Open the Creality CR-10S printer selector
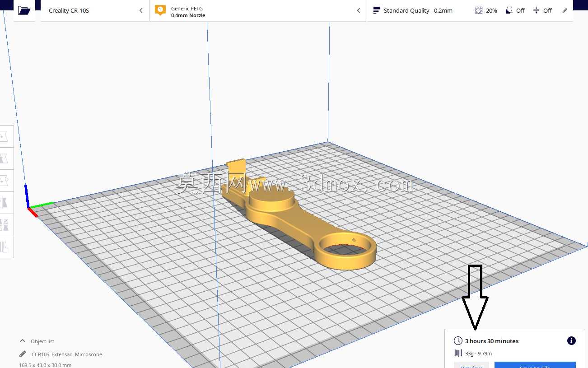588x368 pixels. (x=95, y=10)
